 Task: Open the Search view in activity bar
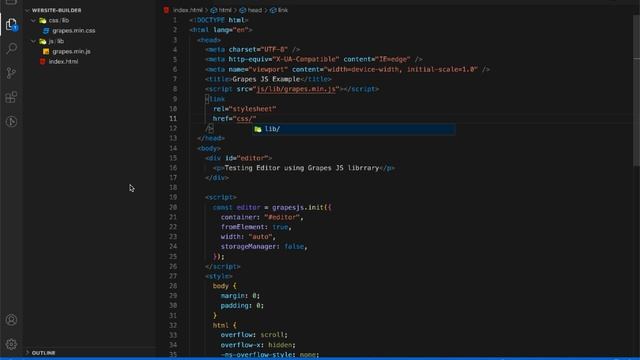pos(11,49)
